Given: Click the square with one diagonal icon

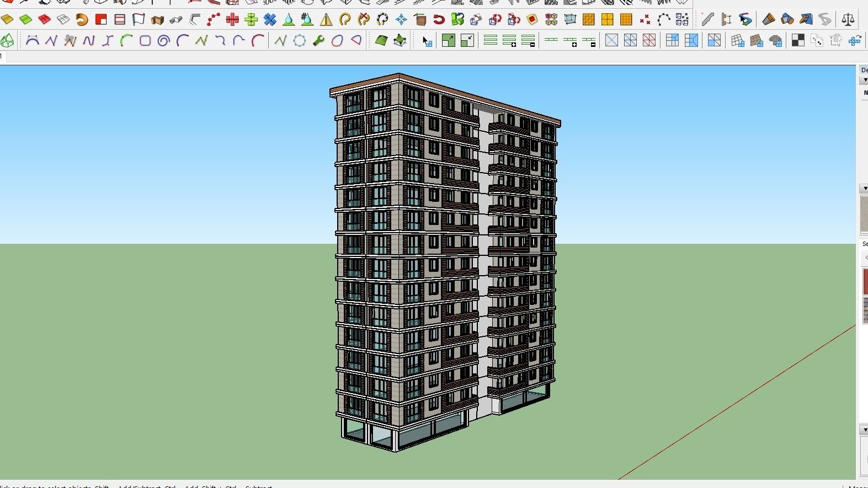Looking at the screenshot, I should tap(611, 40).
